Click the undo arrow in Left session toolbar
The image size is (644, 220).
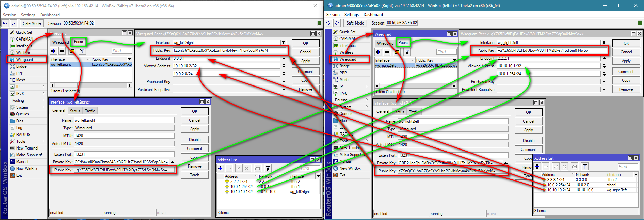point(5,23)
